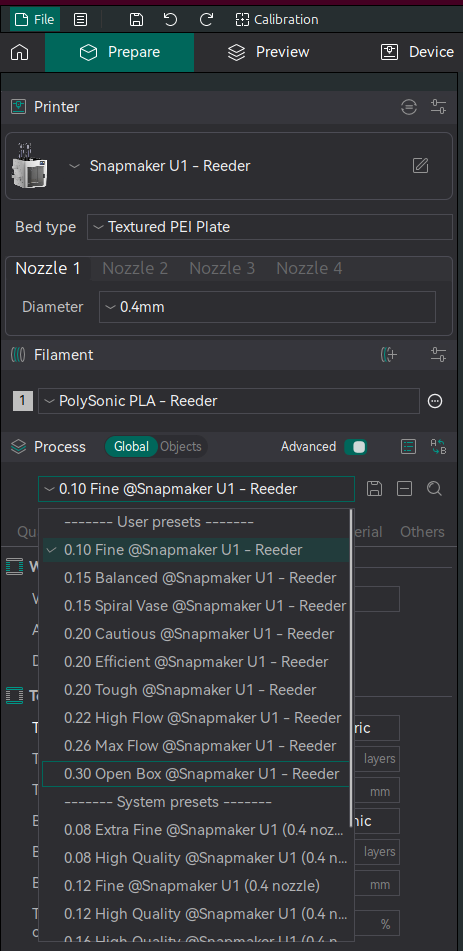Viewport: 463px width, 951px height.
Task: Select the Nozzle 2 tab
Action: click(135, 268)
